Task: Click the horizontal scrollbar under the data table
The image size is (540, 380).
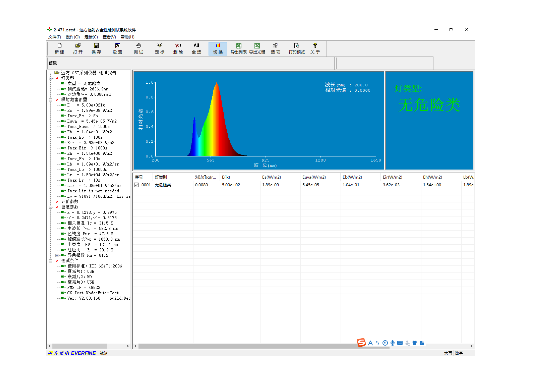Action: click(x=303, y=346)
